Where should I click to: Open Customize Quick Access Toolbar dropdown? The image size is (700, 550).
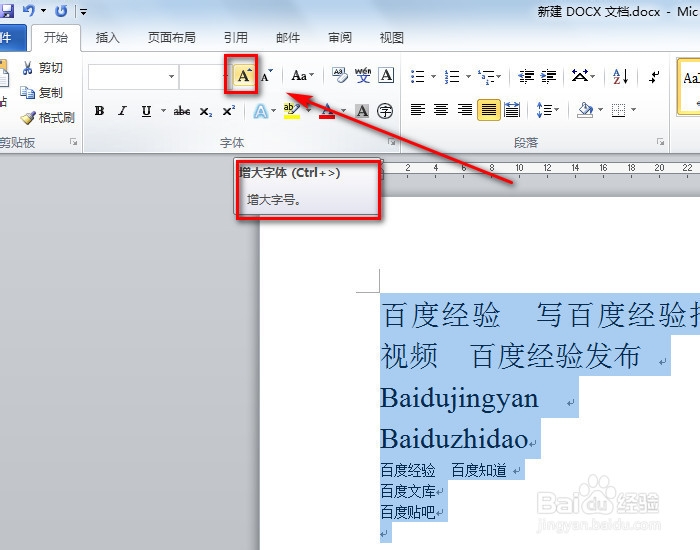(x=83, y=12)
